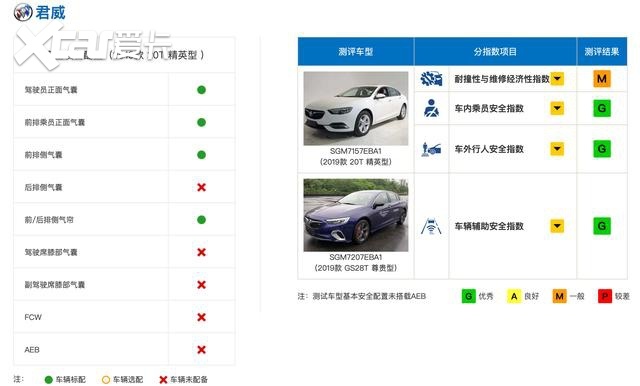640x386 pixels.
Task: Click the orange M result badge
Action: 602,79
